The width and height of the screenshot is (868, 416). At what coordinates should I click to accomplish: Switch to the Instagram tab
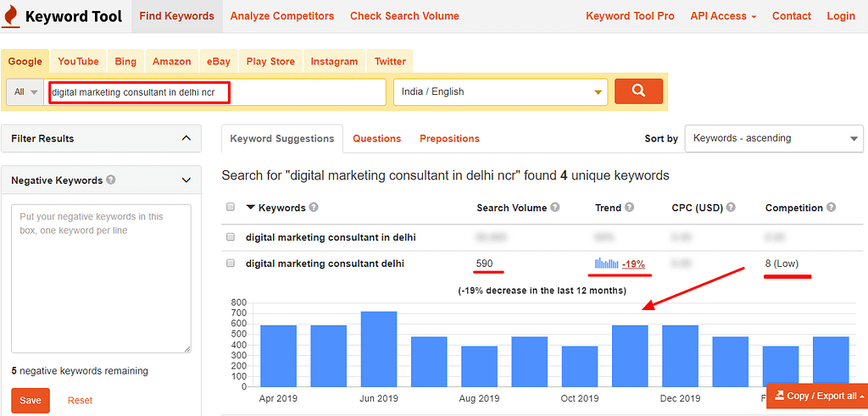click(334, 61)
